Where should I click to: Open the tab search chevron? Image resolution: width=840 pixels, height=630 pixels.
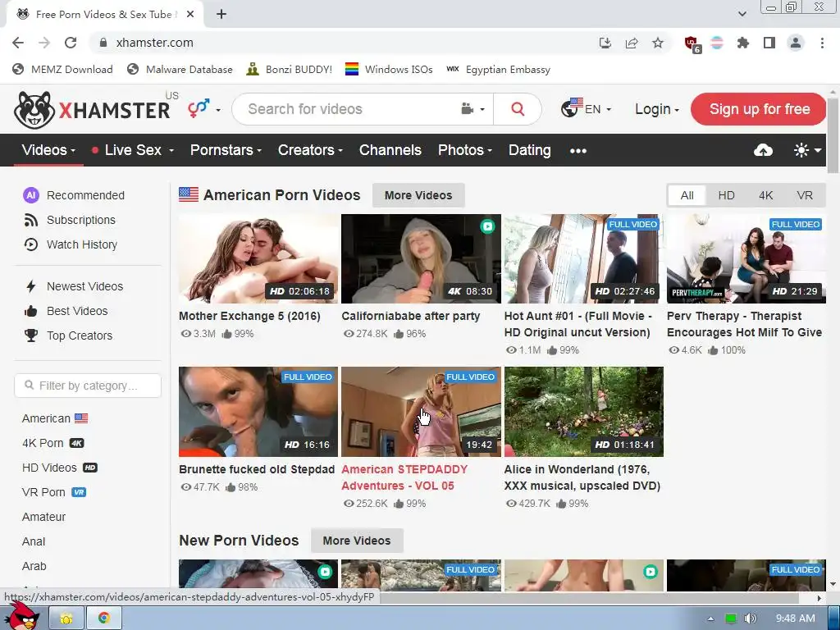pos(742,14)
